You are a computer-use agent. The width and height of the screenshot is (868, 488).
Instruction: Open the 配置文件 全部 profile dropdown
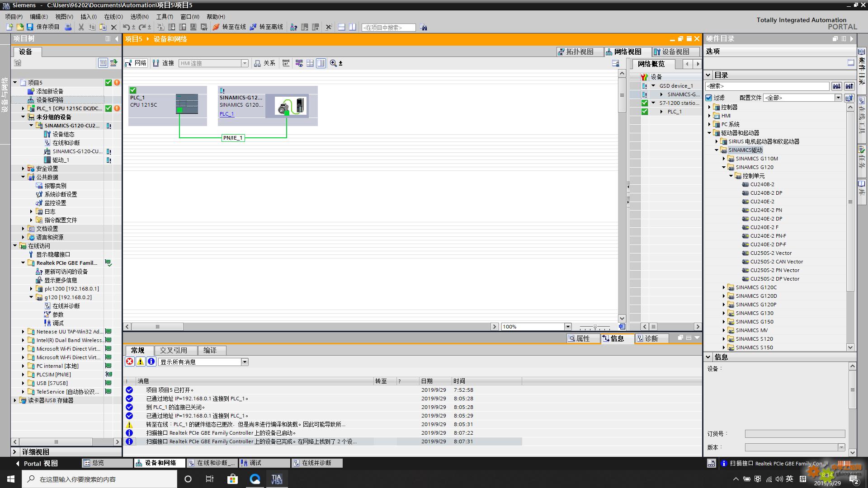[x=838, y=98]
